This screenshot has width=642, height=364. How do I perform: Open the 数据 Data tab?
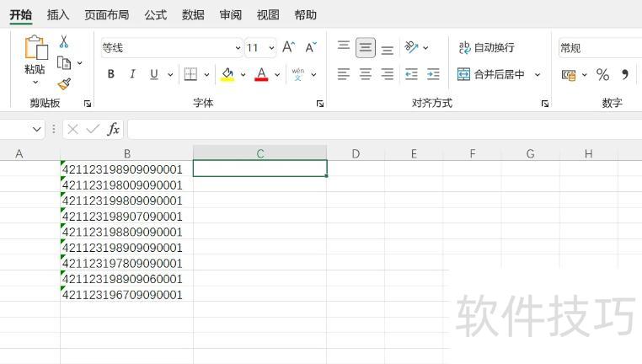coord(193,15)
